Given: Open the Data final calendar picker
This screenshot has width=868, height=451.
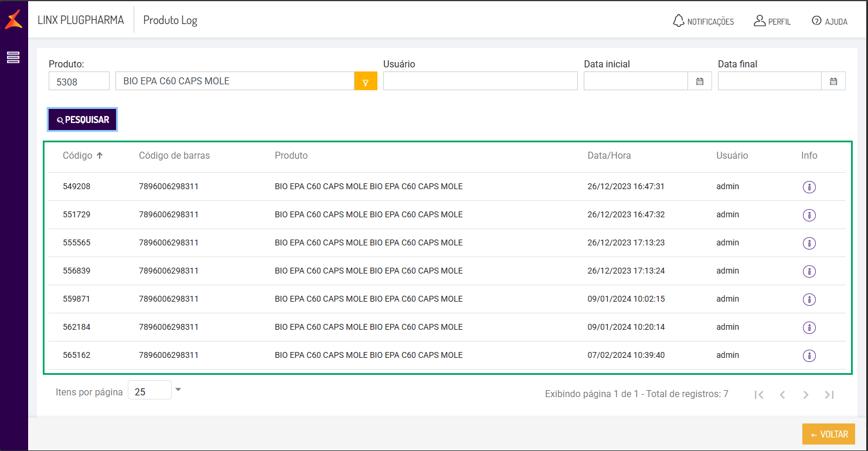Looking at the screenshot, I should coord(833,81).
